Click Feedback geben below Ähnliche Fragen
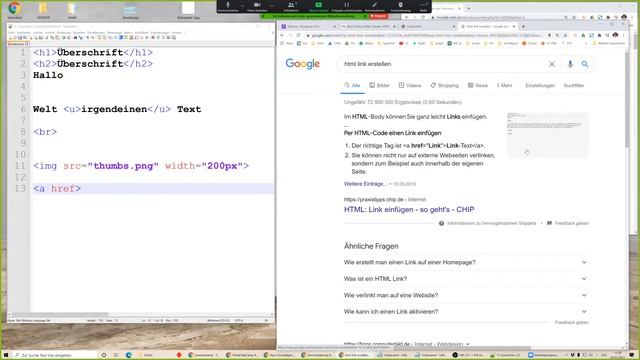The height and width of the screenshot is (360, 640). coord(571,322)
